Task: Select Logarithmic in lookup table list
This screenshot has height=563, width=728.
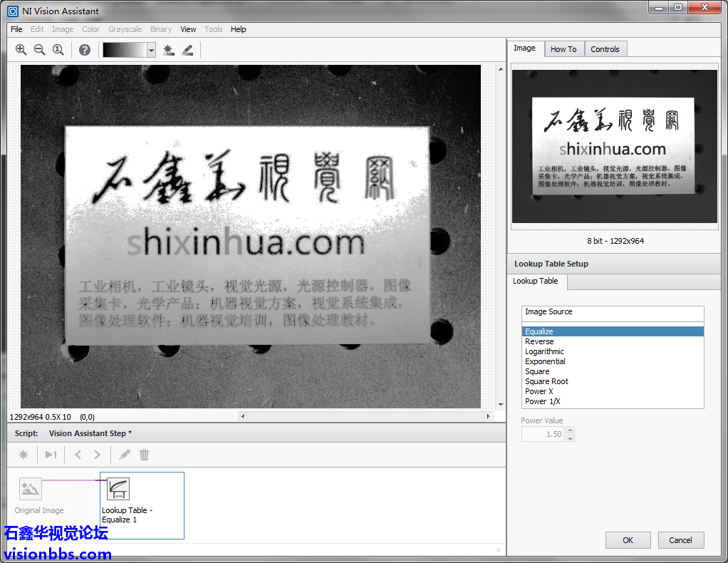Action: tap(544, 351)
